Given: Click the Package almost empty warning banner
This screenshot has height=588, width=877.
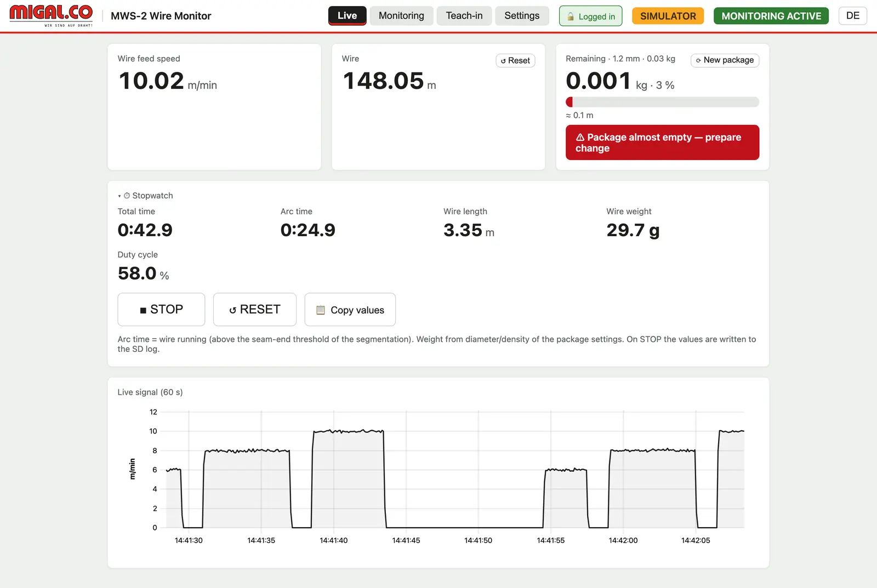Looking at the screenshot, I should (662, 142).
